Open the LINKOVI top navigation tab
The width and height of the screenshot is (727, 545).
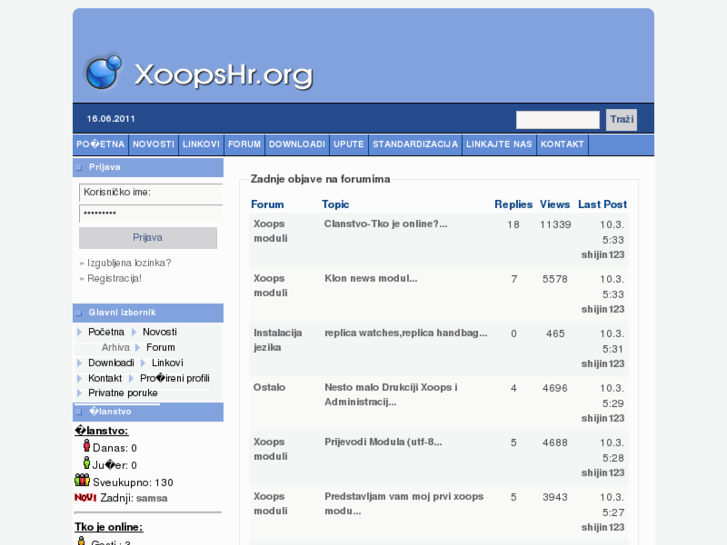tap(201, 144)
